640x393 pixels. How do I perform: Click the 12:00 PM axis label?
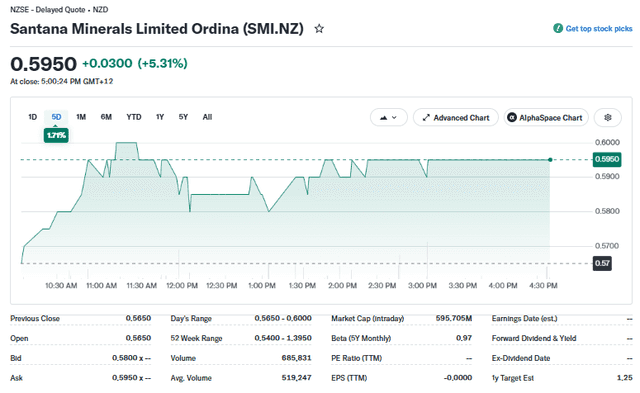click(182, 286)
